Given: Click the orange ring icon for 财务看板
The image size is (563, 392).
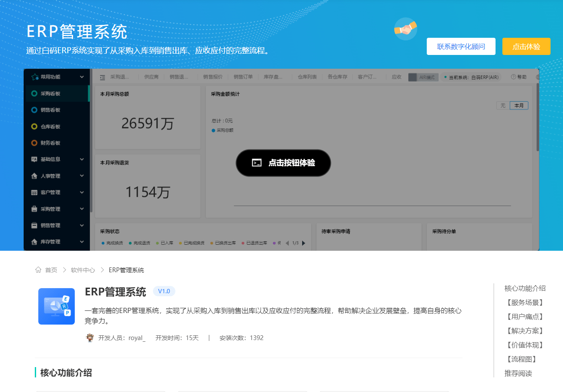Looking at the screenshot, I should coord(34,143).
